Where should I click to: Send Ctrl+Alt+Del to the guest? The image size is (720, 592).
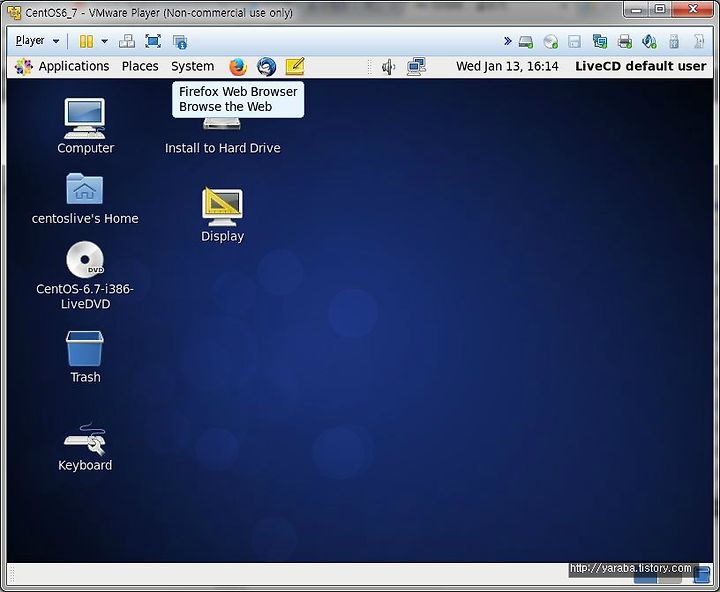127,41
